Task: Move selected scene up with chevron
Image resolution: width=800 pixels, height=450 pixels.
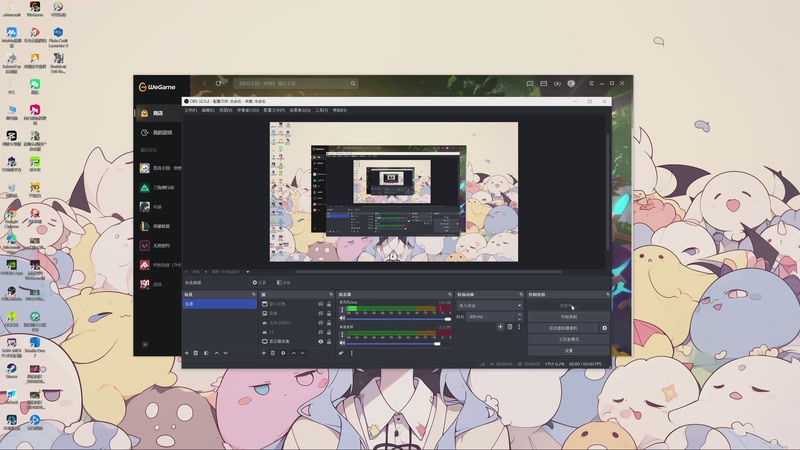Action: [217, 353]
